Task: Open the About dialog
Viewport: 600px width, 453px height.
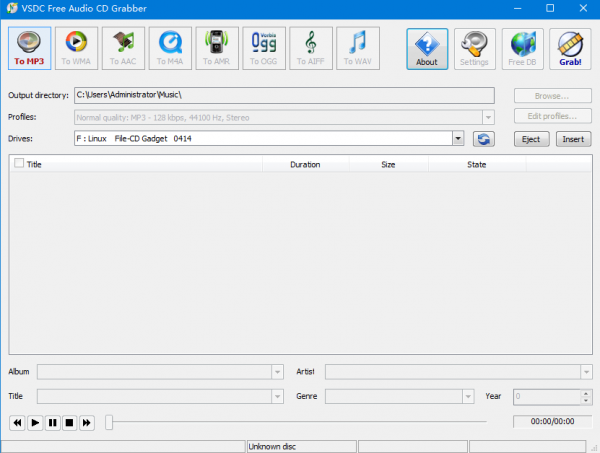Action: pyautogui.click(x=427, y=49)
